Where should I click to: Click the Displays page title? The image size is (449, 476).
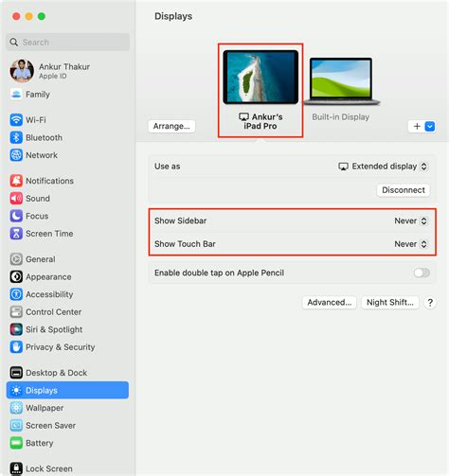click(173, 16)
